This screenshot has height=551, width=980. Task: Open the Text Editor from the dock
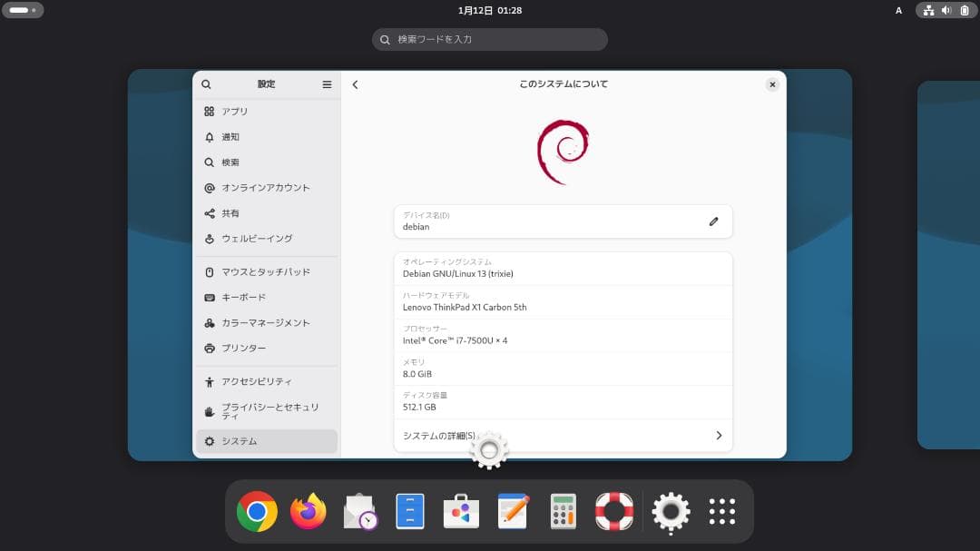(x=512, y=511)
